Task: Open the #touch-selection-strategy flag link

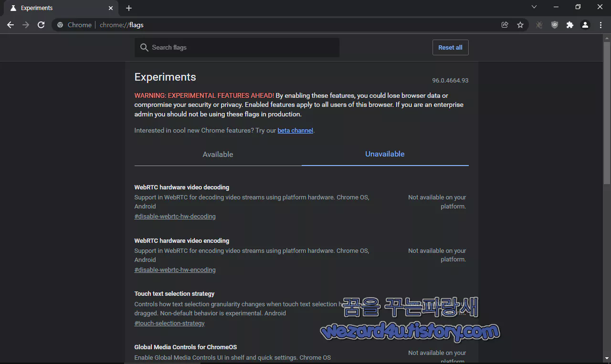Action: click(169, 323)
